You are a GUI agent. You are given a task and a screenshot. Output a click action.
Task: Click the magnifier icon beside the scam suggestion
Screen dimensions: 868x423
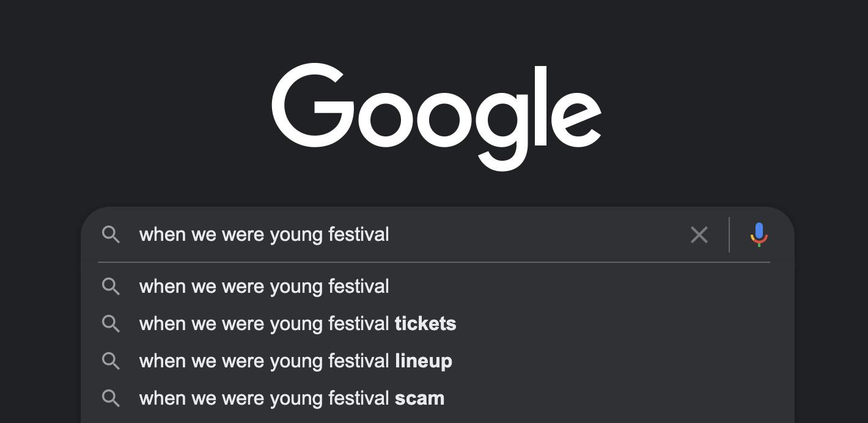click(x=111, y=399)
